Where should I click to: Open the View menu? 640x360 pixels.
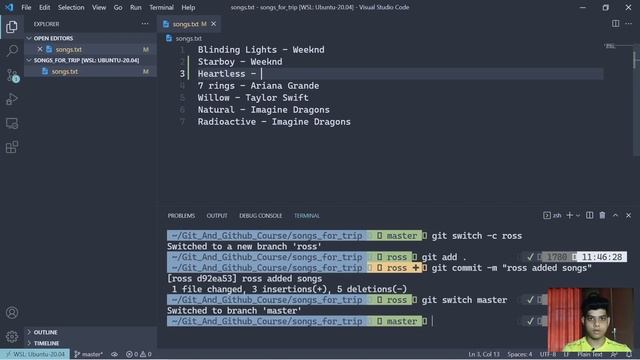[x=99, y=7]
